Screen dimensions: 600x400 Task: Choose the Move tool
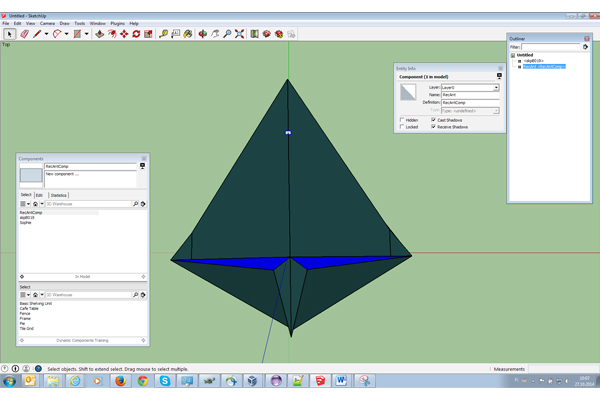pyautogui.click(x=123, y=34)
